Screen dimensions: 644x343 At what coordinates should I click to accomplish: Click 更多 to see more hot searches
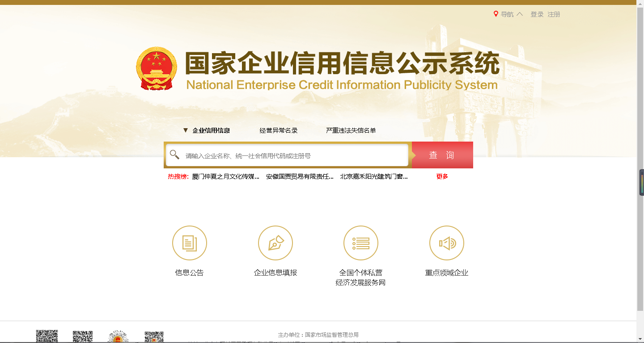[x=442, y=176]
